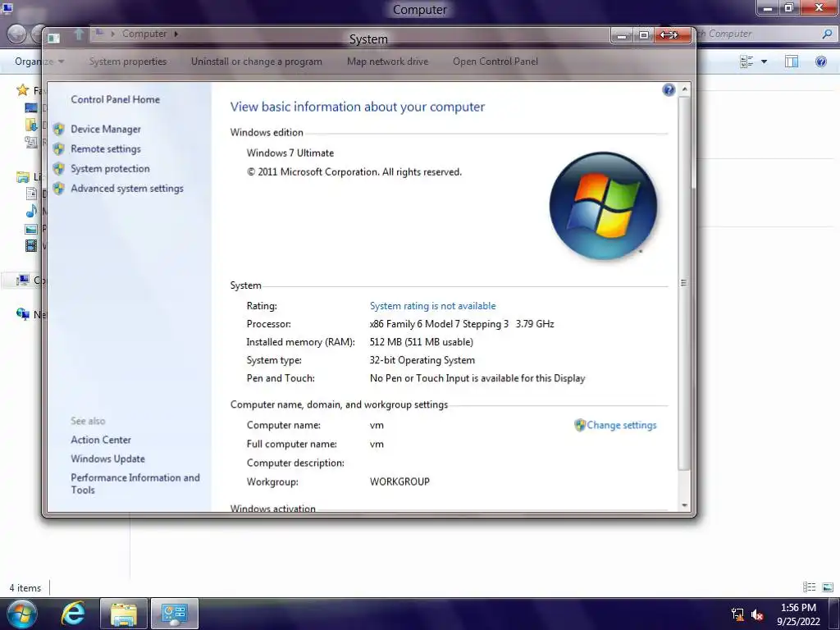Switch to large icons view in status bar
This screenshot has width=840, height=630.
(828, 587)
